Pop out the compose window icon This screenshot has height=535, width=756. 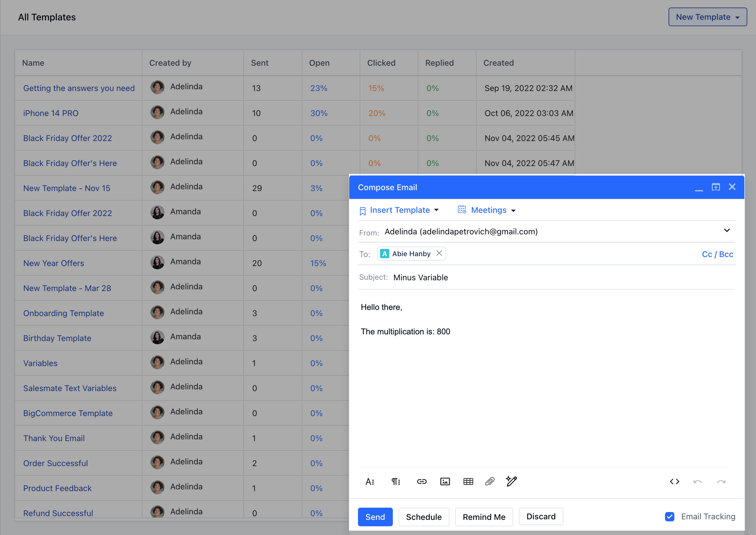pos(716,187)
